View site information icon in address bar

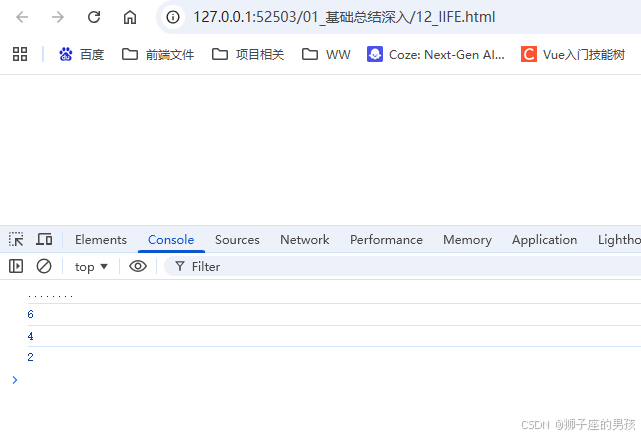point(173,17)
